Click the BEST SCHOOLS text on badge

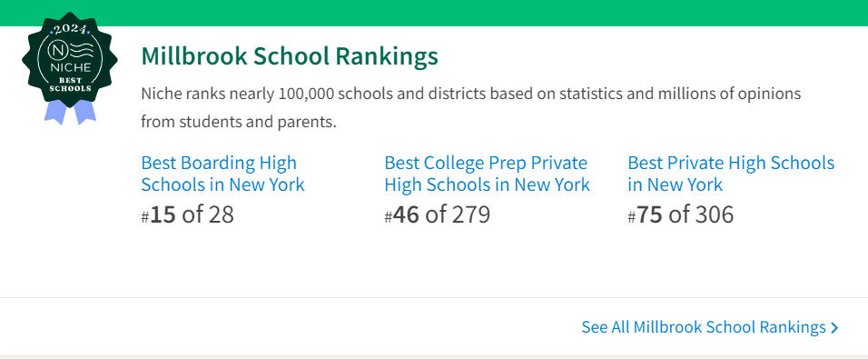(70, 84)
